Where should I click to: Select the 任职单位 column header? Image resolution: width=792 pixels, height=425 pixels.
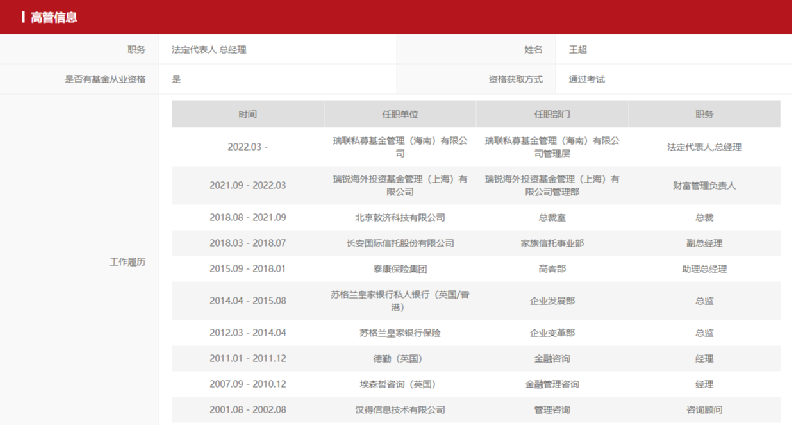[399, 114]
